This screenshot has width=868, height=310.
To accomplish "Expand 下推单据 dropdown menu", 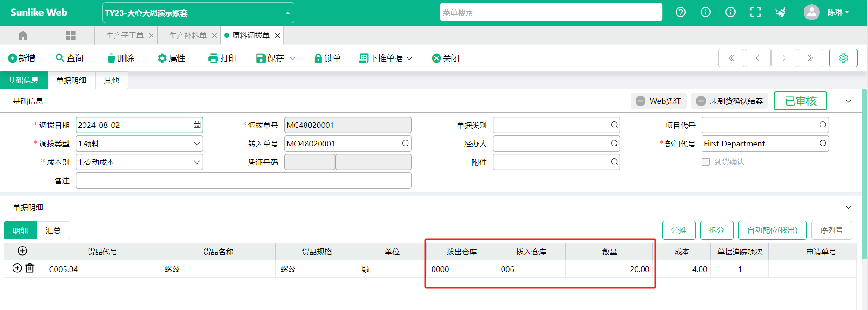I will pos(409,58).
